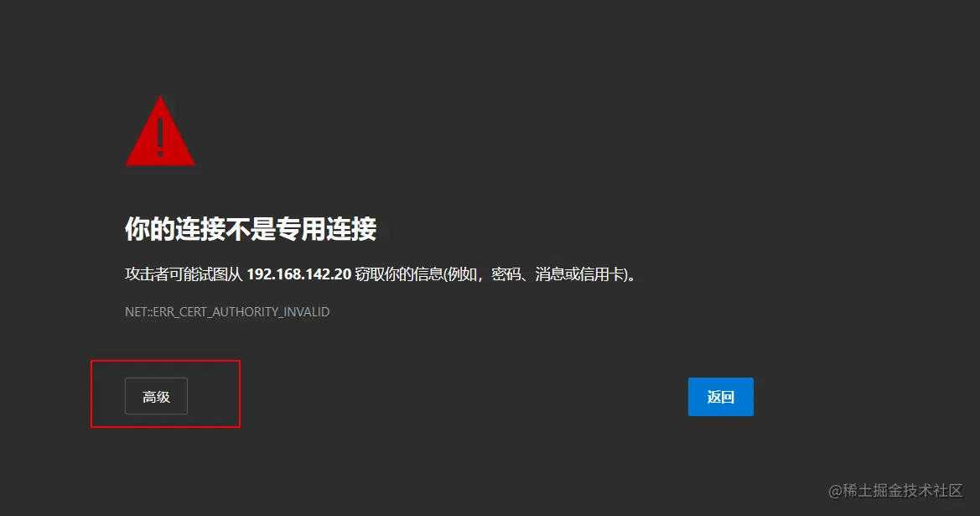The image size is (980, 516).
Task: Click the certificate error alert symbol
Action: 160,132
